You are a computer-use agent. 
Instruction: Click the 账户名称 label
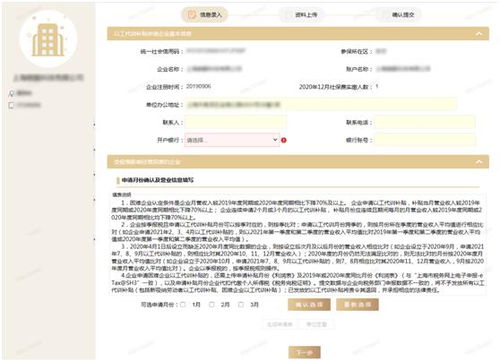pyautogui.click(x=359, y=69)
